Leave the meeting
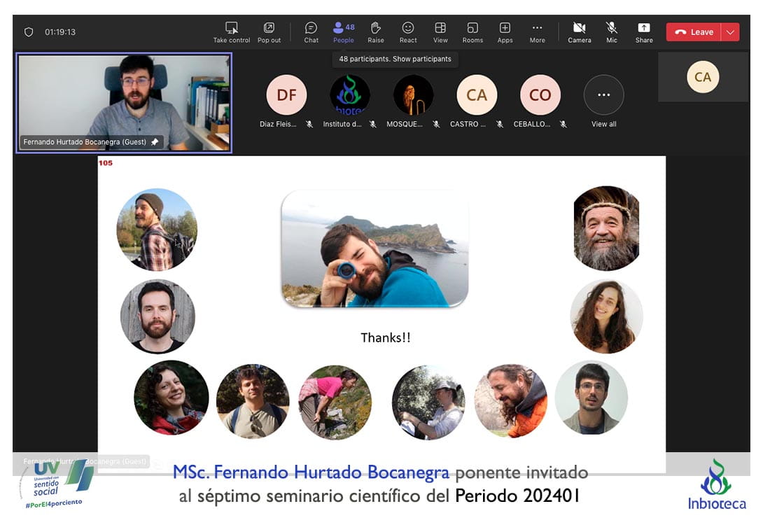The height and width of the screenshot is (532, 763). [x=694, y=32]
